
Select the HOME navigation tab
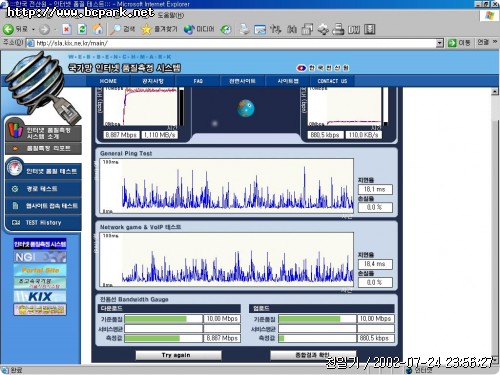point(108,81)
